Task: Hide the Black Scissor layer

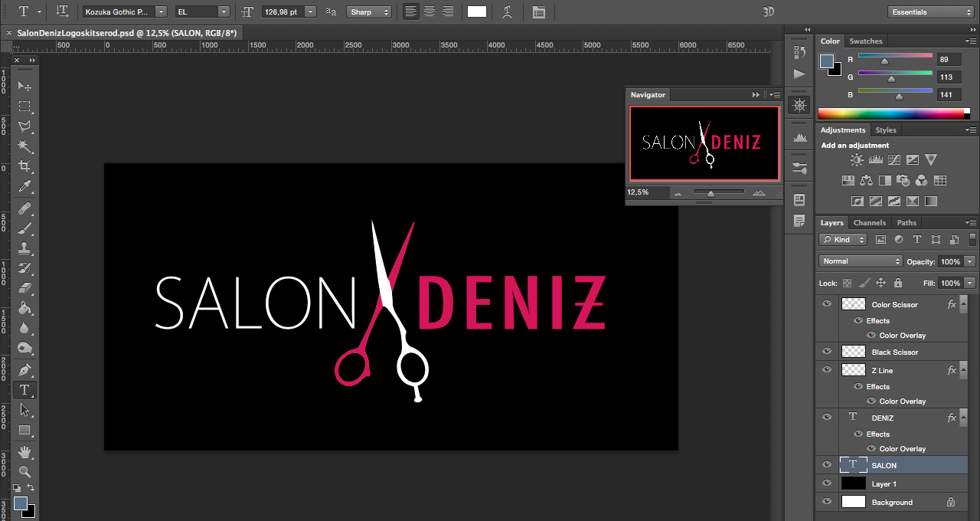Action: (826, 352)
